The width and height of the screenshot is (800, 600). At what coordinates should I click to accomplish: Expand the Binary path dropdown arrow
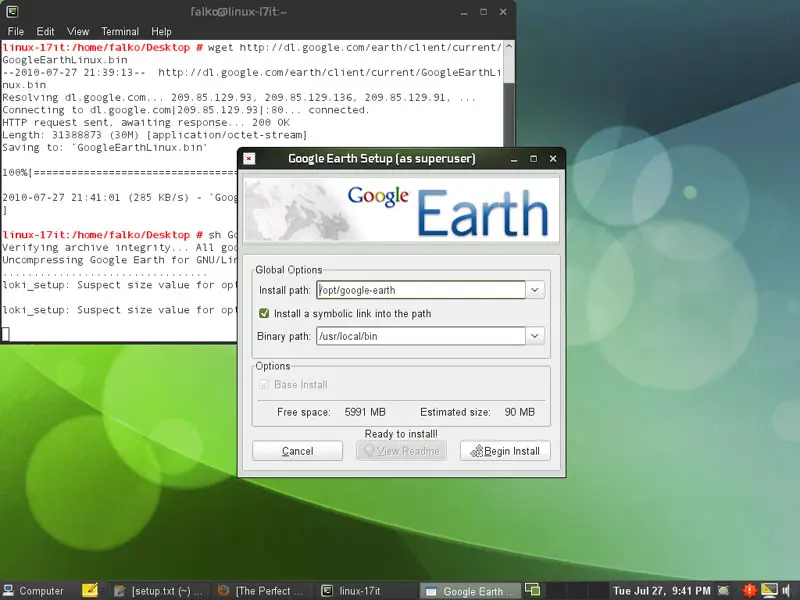point(535,336)
